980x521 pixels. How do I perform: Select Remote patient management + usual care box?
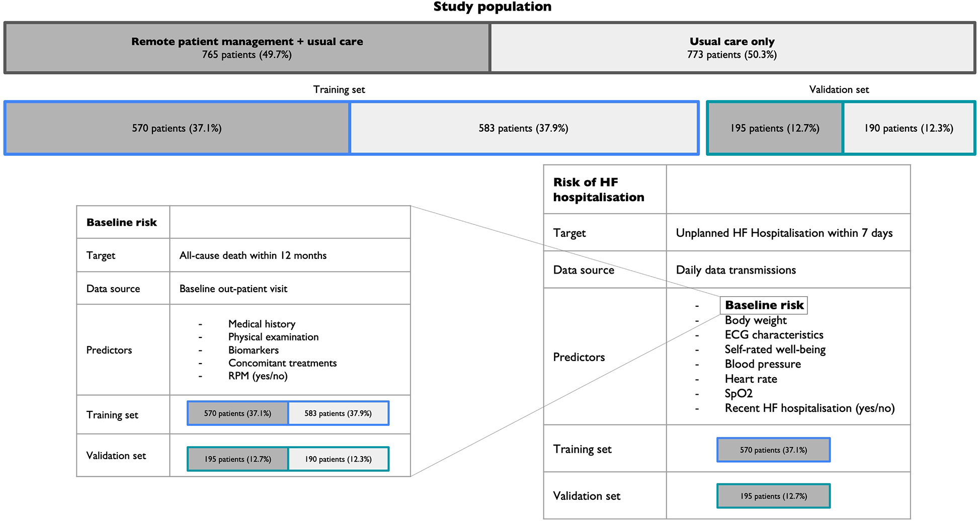point(247,48)
